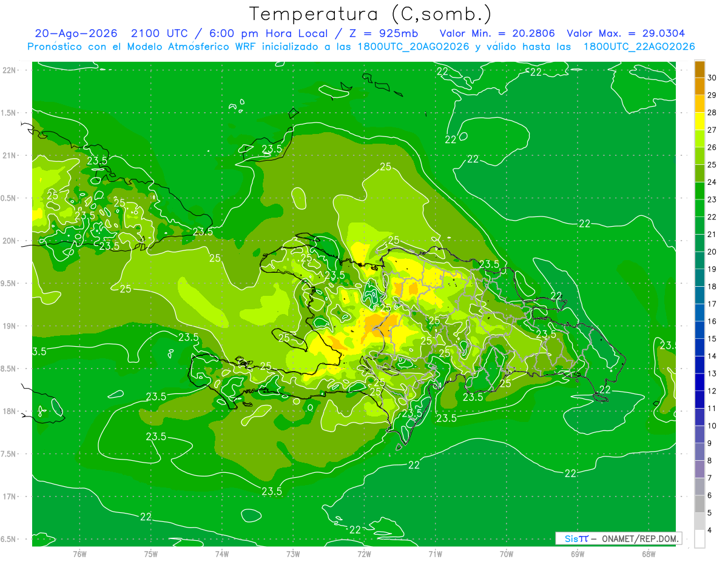The width and height of the screenshot is (728, 562).
Task: Click the "19N" latitude axis label
Action: (10, 326)
